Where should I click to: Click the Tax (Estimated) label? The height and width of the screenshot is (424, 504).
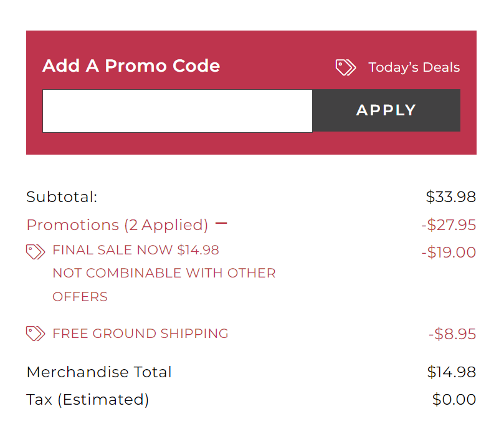87,400
